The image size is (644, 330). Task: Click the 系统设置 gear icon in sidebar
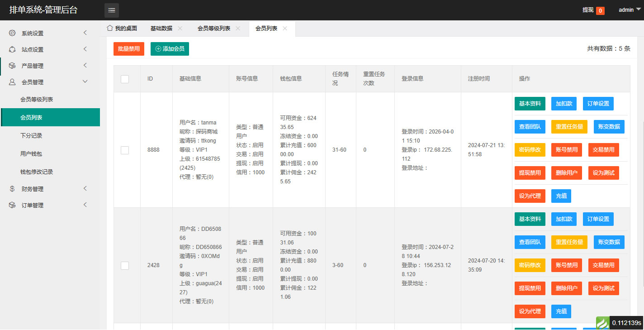(x=13, y=33)
